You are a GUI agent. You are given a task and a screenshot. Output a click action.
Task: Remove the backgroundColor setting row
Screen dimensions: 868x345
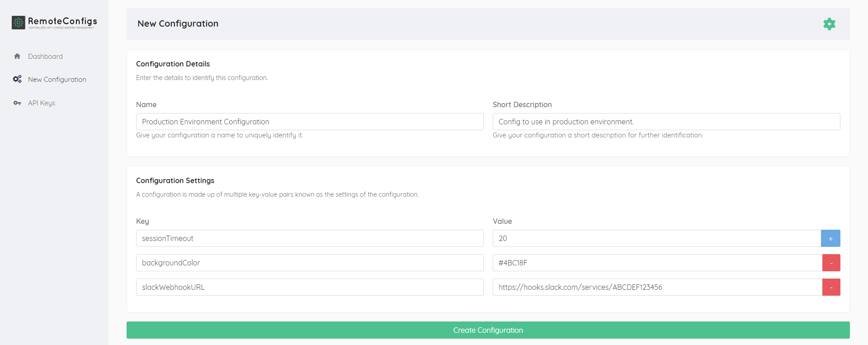coord(831,263)
